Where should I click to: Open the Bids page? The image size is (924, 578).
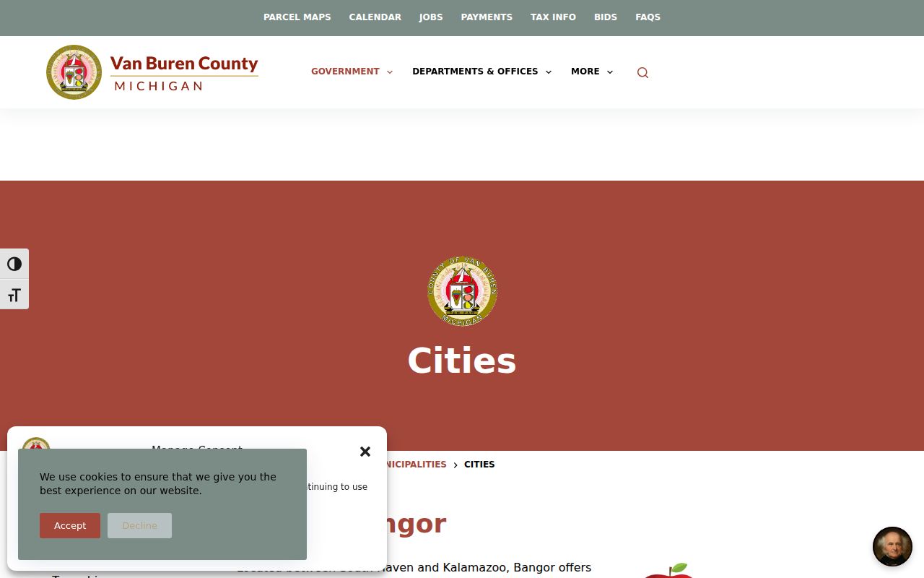coord(606,17)
